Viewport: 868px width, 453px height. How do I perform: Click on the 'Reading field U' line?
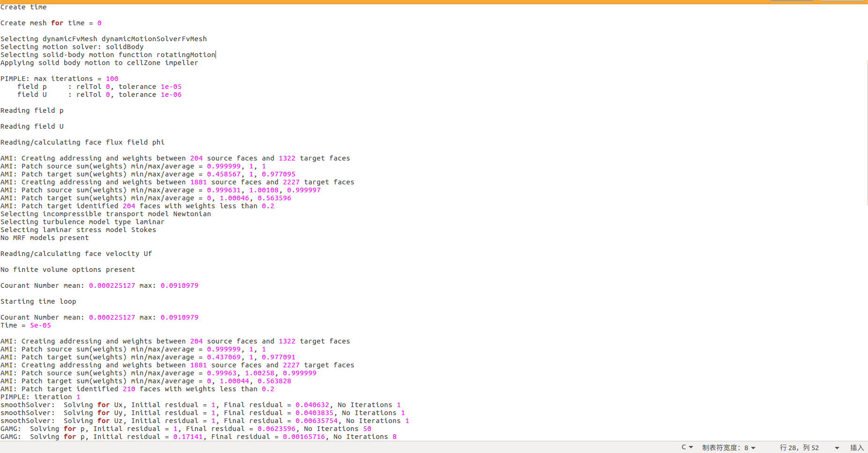click(x=32, y=126)
